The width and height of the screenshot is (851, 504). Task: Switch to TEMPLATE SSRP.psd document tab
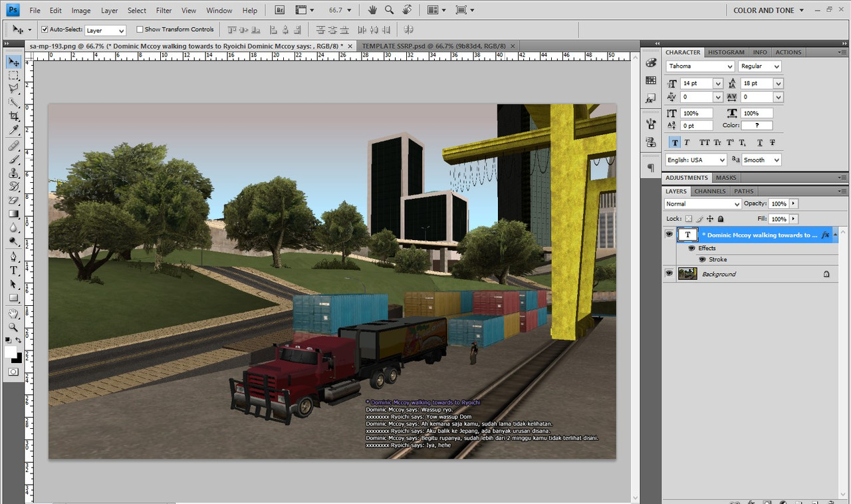click(x=434, y=46)
